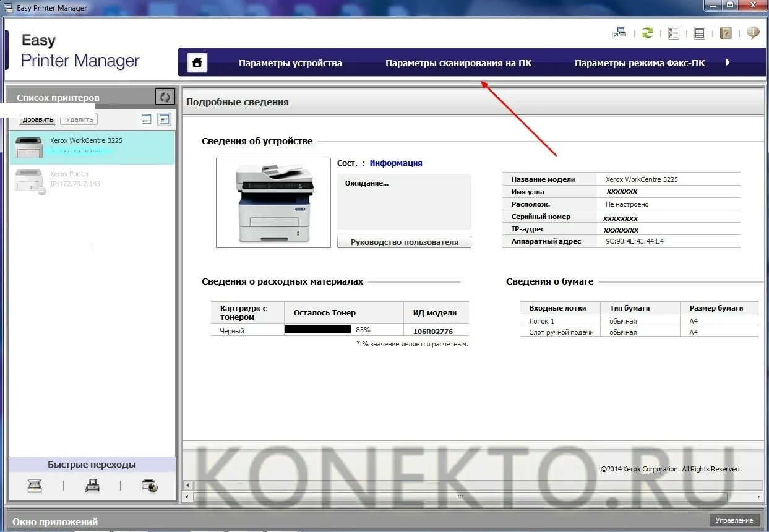Click the Home icon in navigation bar
769x532 pixels.
point(197,62)
